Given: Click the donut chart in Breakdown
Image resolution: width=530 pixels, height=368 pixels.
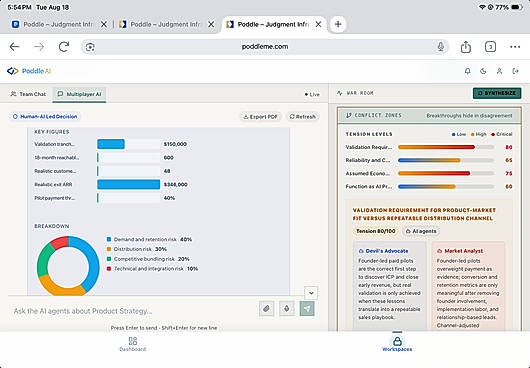Looking at the screenshot, I should [68, 266].
